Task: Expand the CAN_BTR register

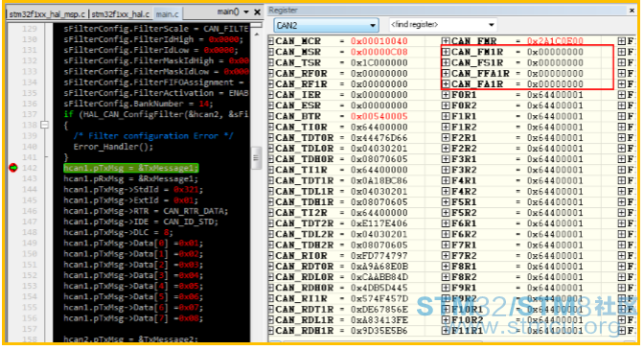Action: tap(271, 116)
